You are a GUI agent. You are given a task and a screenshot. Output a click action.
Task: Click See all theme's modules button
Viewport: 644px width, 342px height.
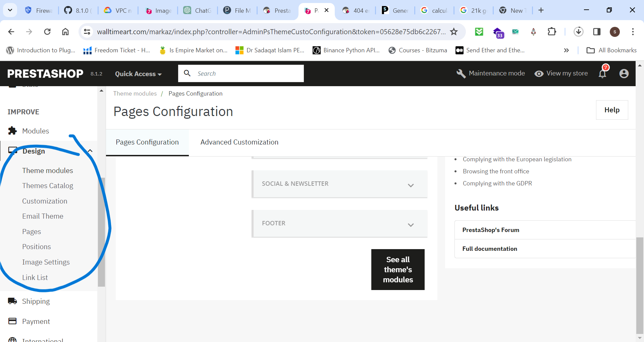tap(398, 270)
